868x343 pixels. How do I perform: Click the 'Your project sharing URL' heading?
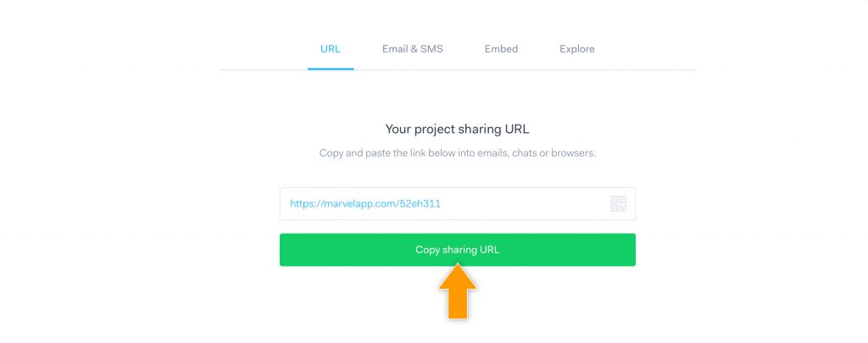pyautogui.click(x=457, y=130)
